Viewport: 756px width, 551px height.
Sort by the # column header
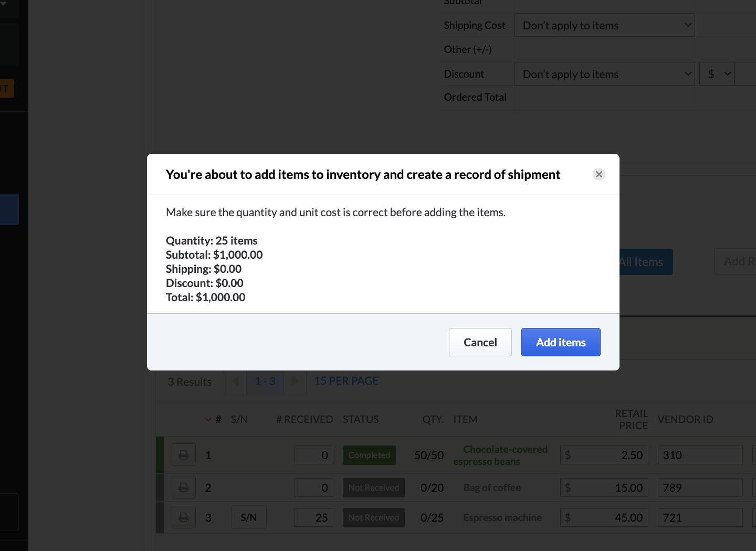pyautogui.click(x=218, y=419)
